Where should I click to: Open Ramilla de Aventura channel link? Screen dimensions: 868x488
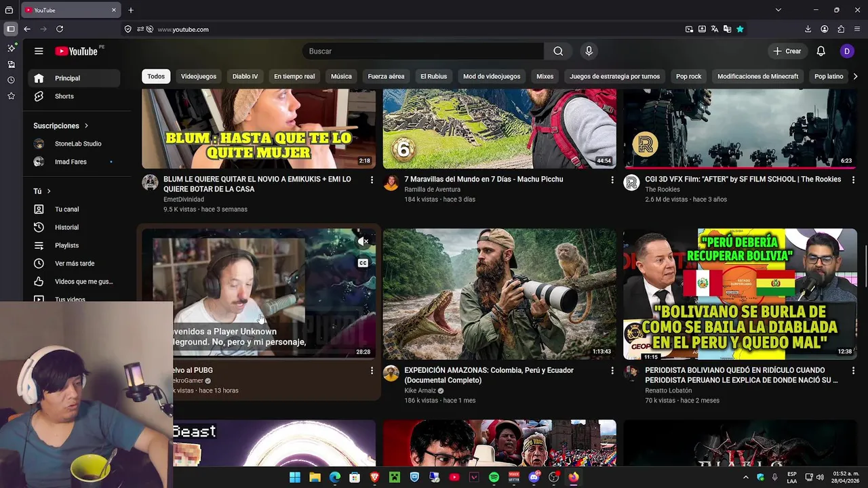pyautogui.click(x=432, y=190)
